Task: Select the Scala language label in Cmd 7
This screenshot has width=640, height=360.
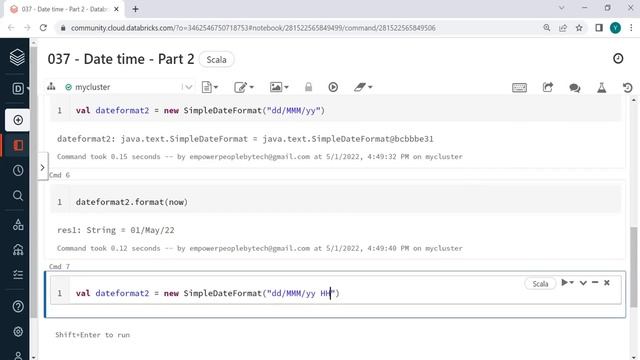Action: click(x=540, y=284)
